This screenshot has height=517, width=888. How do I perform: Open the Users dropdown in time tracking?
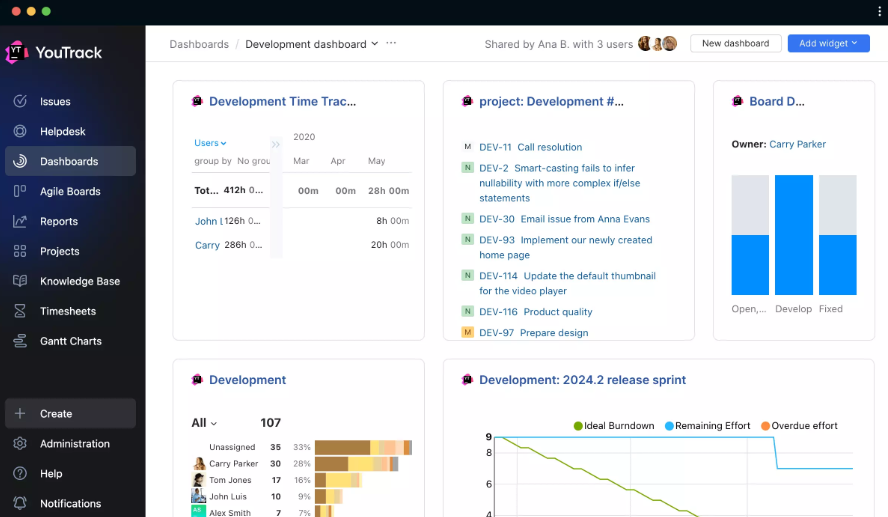pos(210,143)
